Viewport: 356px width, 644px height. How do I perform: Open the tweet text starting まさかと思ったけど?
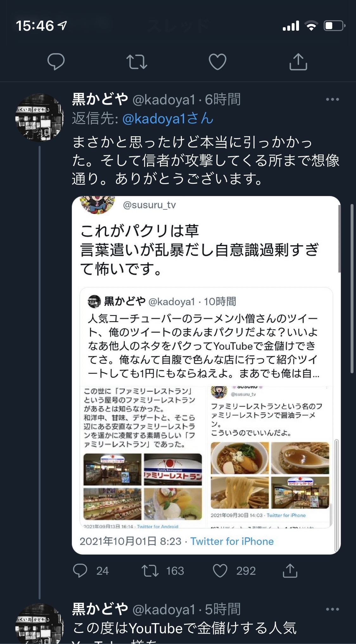tap(206, 160)
